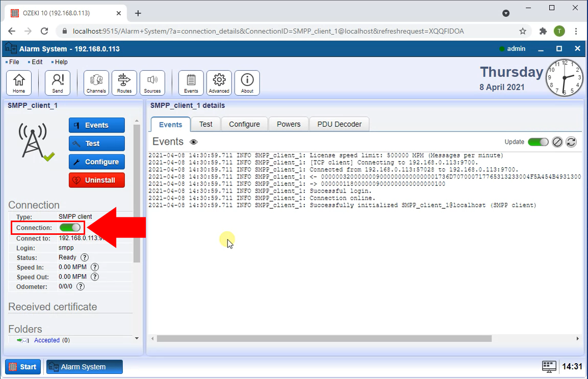The width and height of the screenshot is (588, 379).
Task: Click the left panel vertical scrollbar
Action: [x=137, y=193]
